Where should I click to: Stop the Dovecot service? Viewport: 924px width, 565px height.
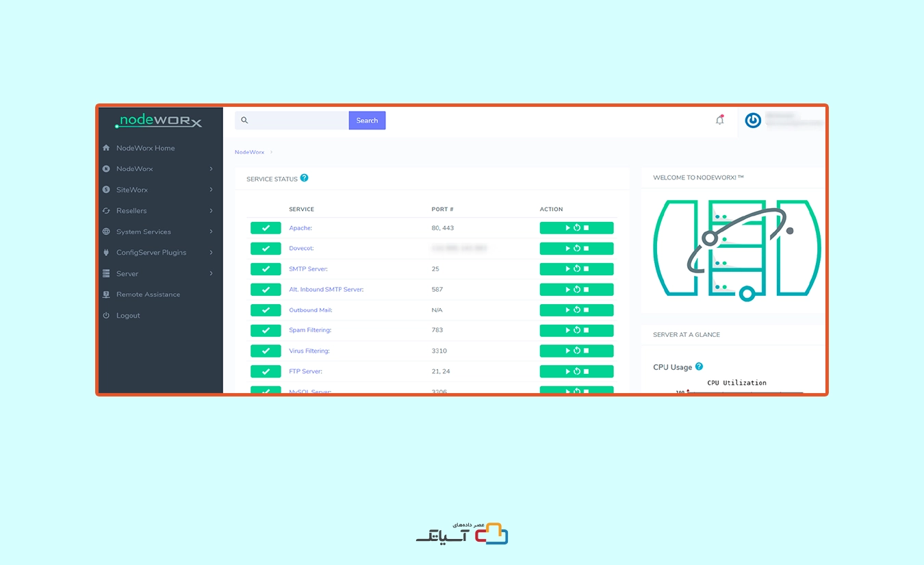pyautogui.click(x=587, y=249)
